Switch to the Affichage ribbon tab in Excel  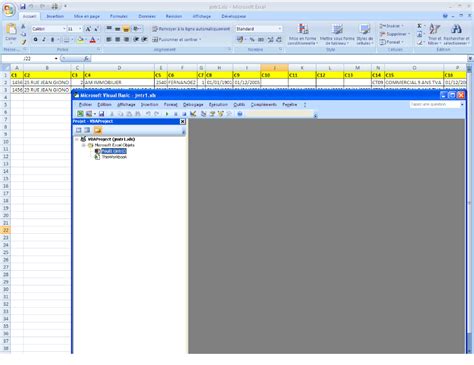click(202, 16)
